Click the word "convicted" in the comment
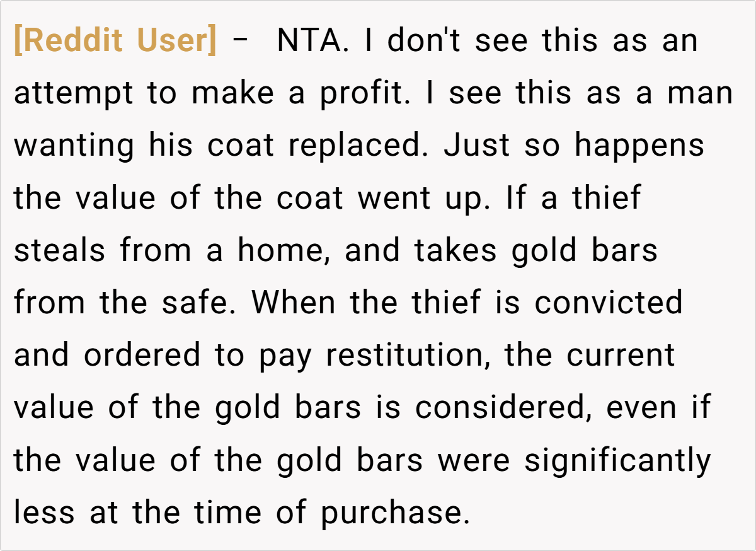Image resolution: width=756 pixels, height=551 pixels. click(x=609, y=303)
